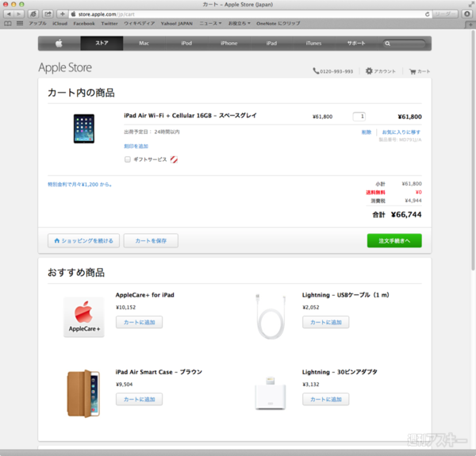The image size is (476, 456).
Task: Open the カート shopping cart icon
Action: [x=420, y=71]
